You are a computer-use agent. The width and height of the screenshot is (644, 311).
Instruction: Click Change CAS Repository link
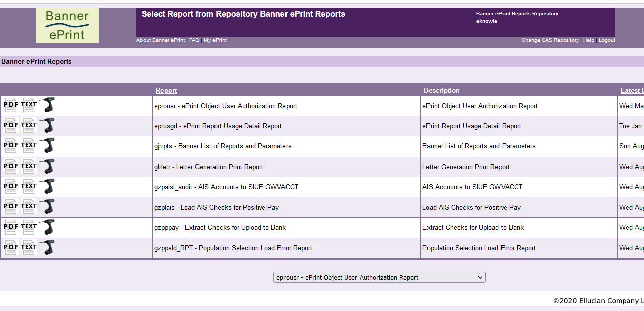pyautogui.click(x=550, y=40)
